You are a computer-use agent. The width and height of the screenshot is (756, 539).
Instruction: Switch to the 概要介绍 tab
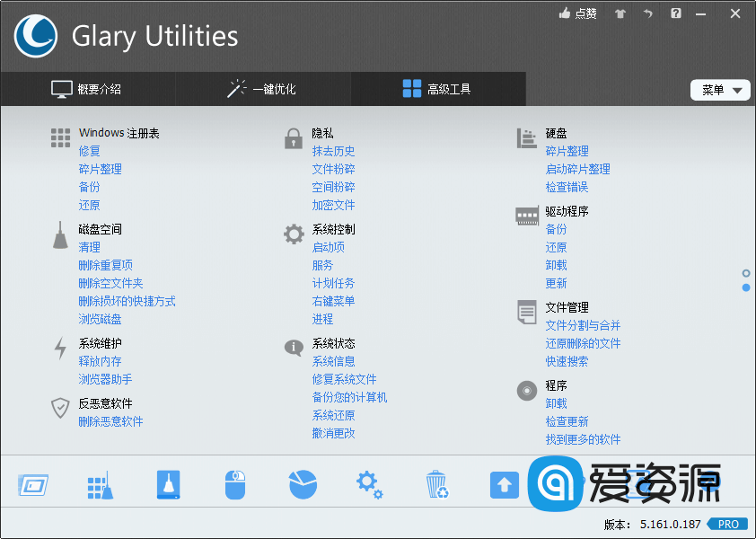87,89
